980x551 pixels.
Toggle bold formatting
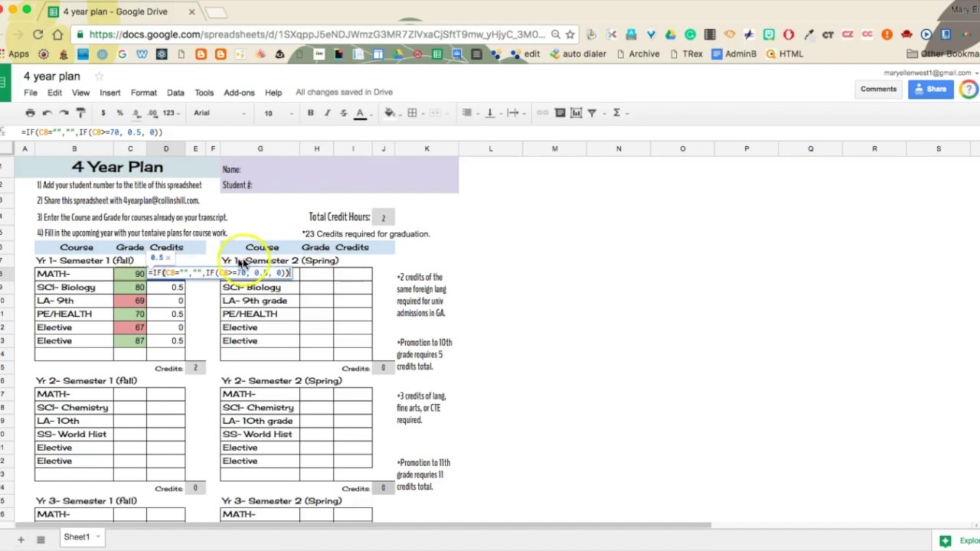[x=310, y=113]
